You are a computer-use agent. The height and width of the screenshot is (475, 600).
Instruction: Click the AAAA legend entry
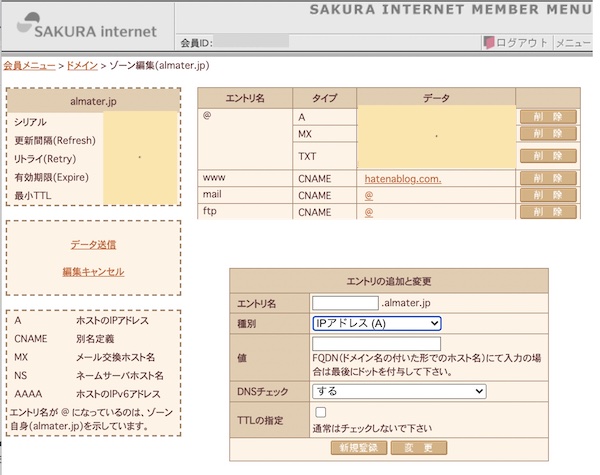(28, 394)
